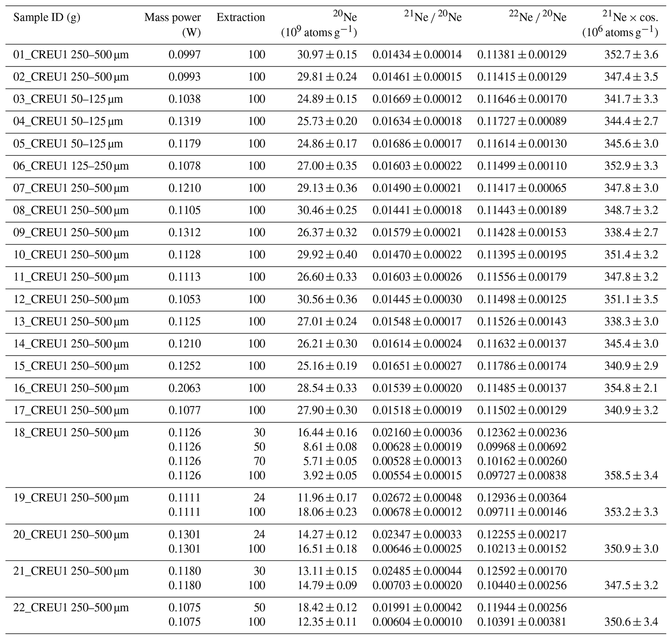Select the sample label '05_CREU1 50–125 µm'
Screen dimensions: 672x640
68,144
